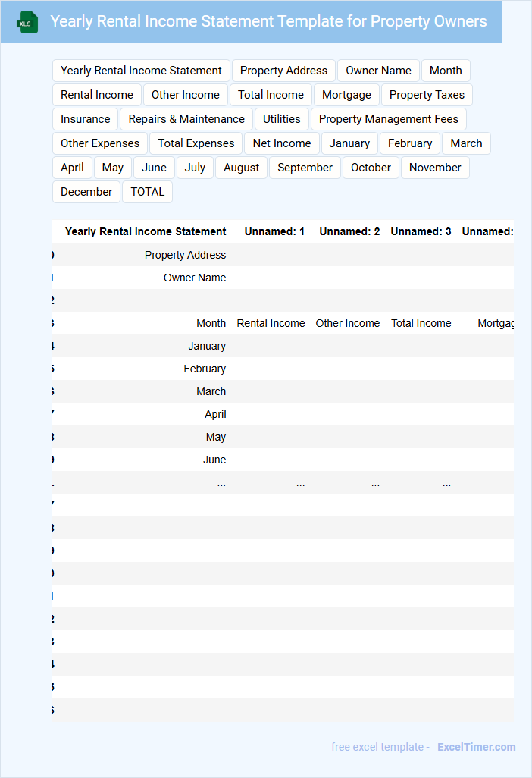The width and height of the screenshot is (532, 778).
Task: Click the Utilities tag
Action: pos(282,119)
